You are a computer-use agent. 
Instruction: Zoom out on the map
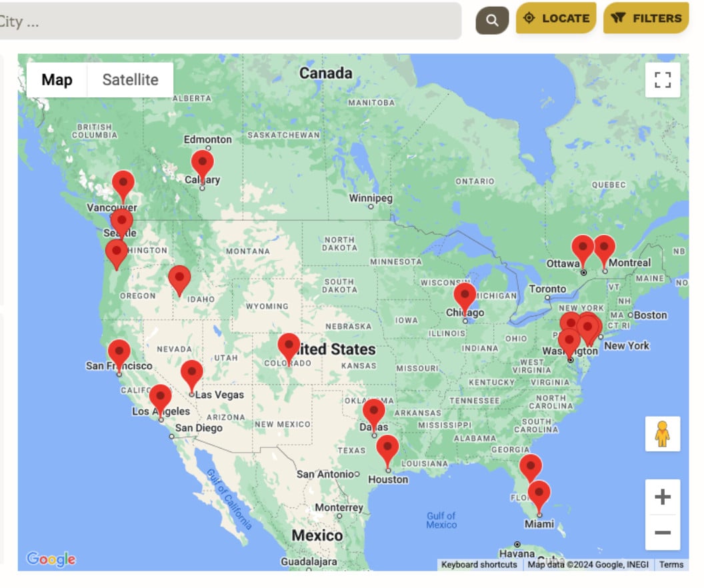coord(662,533)
